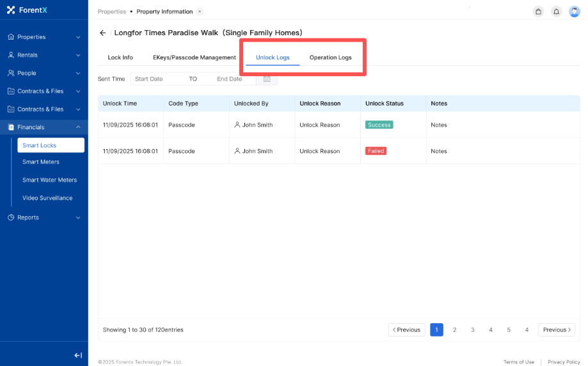Open the calendar date picker icon

267,79
